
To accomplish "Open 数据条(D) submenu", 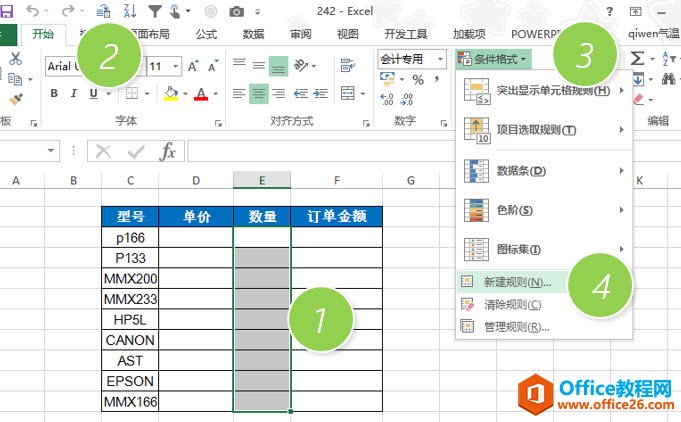I will tap(544, 171).
